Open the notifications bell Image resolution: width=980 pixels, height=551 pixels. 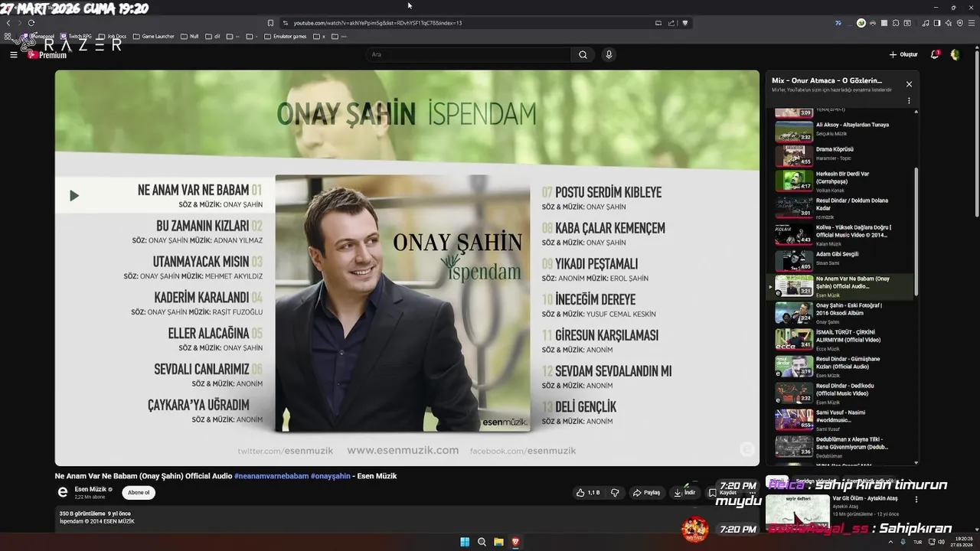point(935,54)
